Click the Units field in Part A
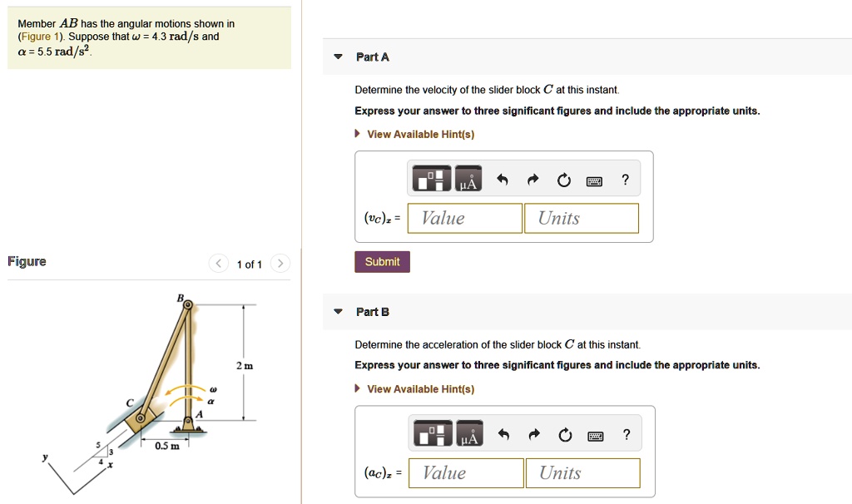The width and height of the screenshot is (852, 504). 581,217
